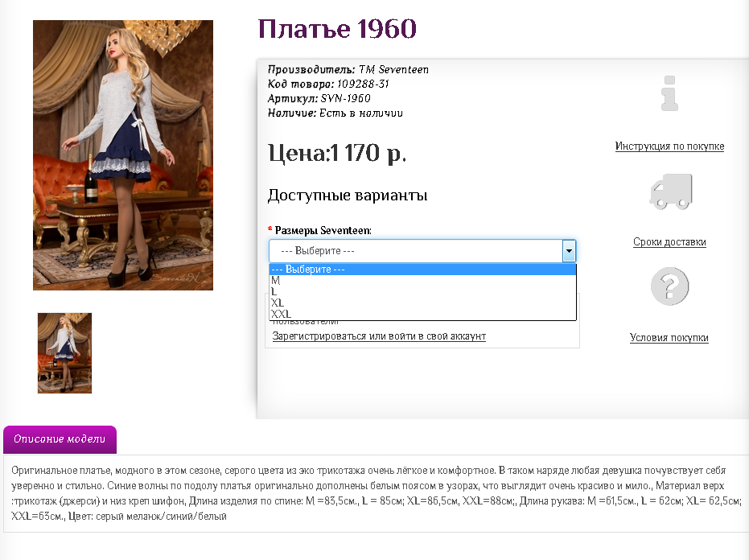Viewport: 749px width, 560px height.
Task: Click the delivery truck icon
Action: point(671,191)
